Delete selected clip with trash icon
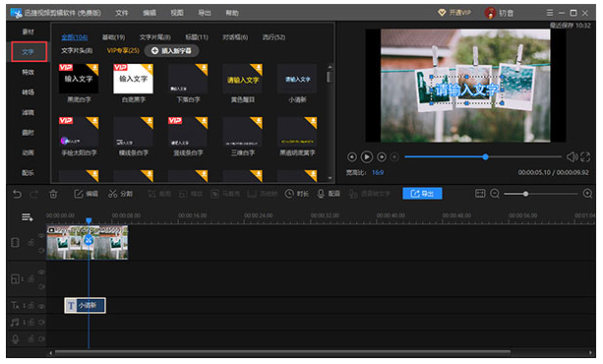This screenshot has width=603, height=364. pos(53,194)
